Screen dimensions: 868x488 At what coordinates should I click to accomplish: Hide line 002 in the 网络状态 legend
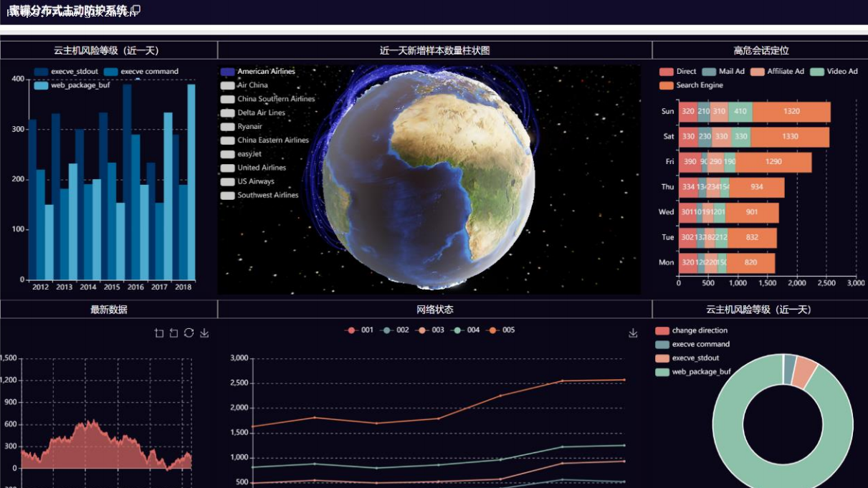pos(394,330)
